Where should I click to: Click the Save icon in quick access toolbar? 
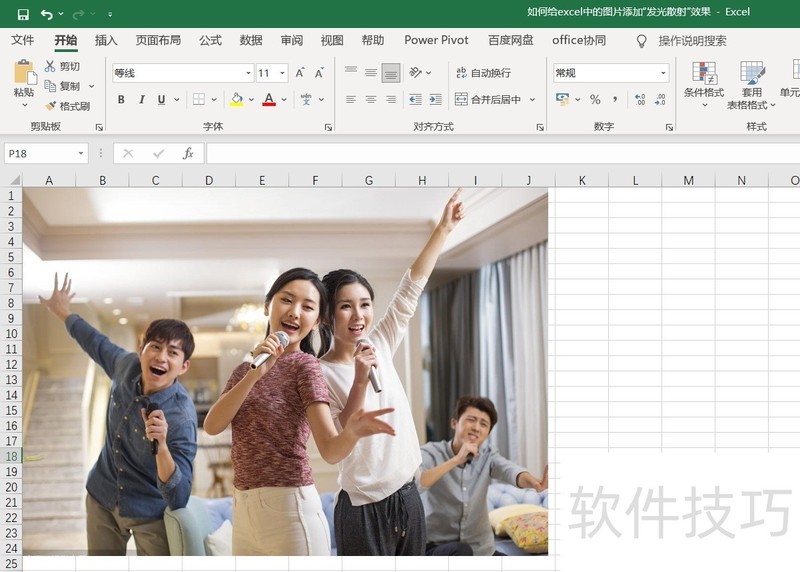pyautogui.click(x=23, y=14)
